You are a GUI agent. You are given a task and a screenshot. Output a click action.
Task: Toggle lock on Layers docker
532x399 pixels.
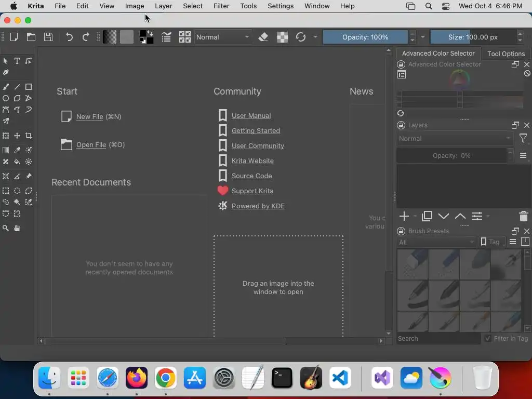[401, 125]
